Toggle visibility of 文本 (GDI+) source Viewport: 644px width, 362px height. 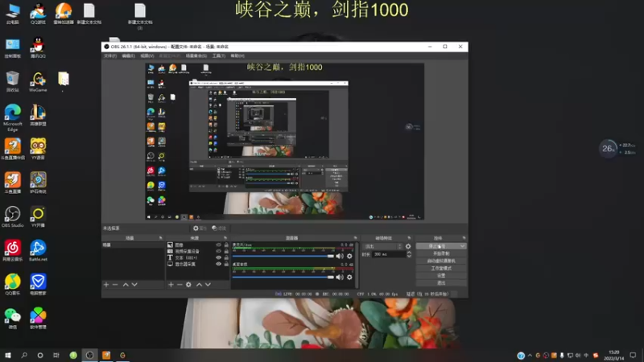pos(218,257)
